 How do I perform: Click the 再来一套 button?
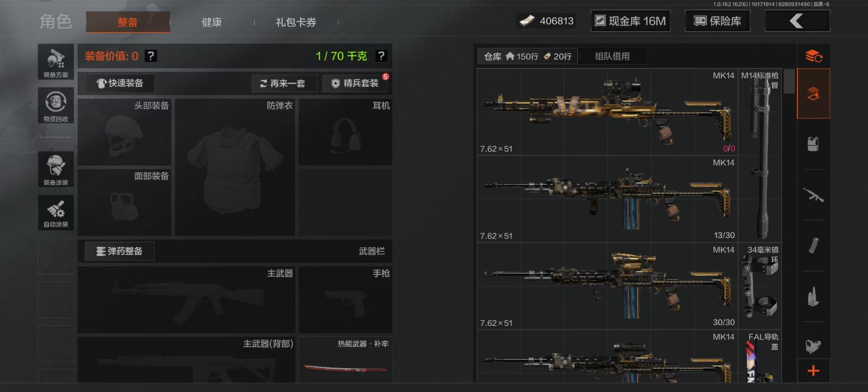284,83
